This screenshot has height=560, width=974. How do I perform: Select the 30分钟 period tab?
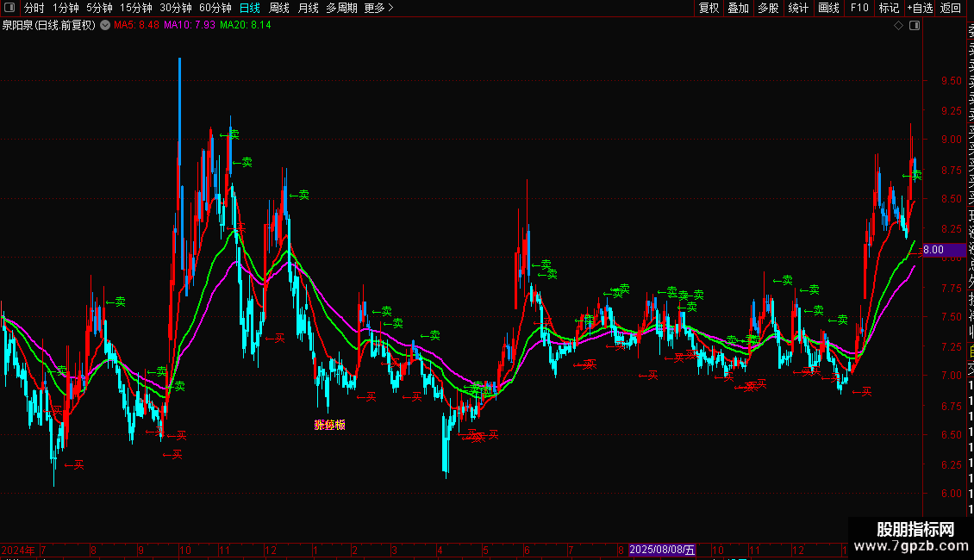[x=176, y=8]
